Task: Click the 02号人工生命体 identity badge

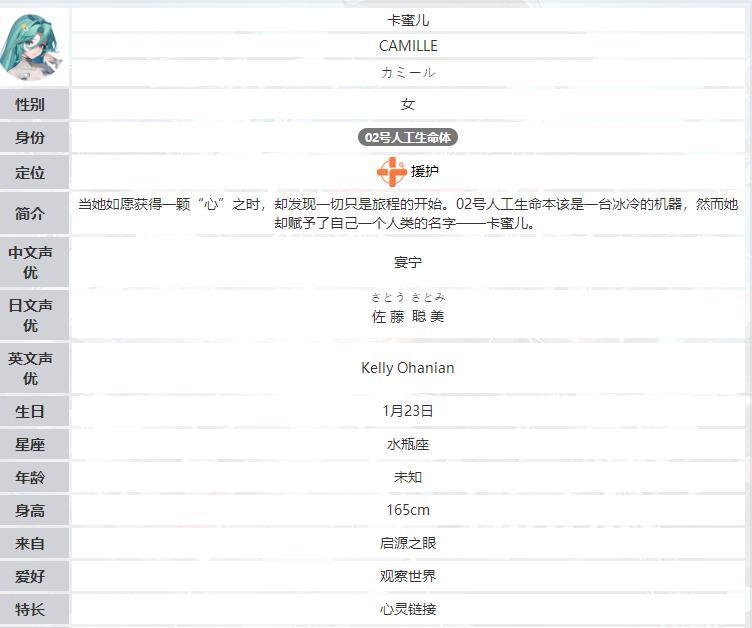Action: click(408, 138)
